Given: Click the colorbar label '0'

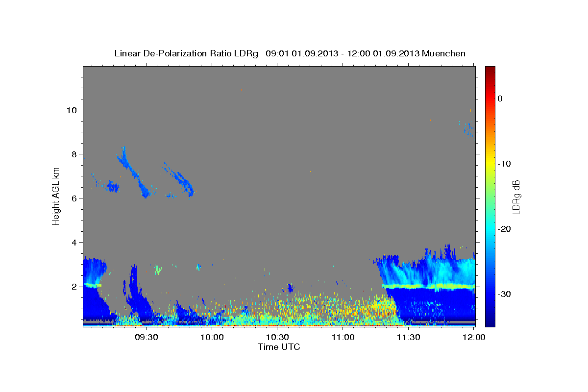Looking at the screenshot, I should 500,98.
